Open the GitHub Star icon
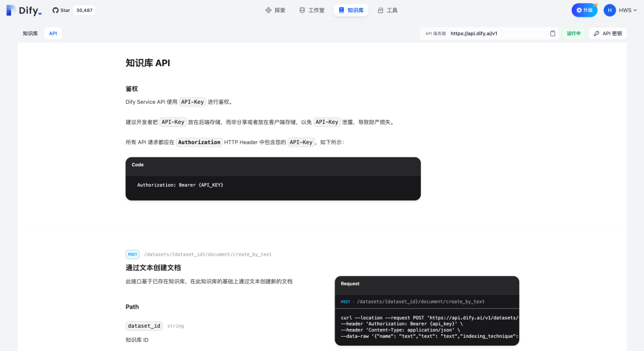The image size is (644, 351). point(55,10)
